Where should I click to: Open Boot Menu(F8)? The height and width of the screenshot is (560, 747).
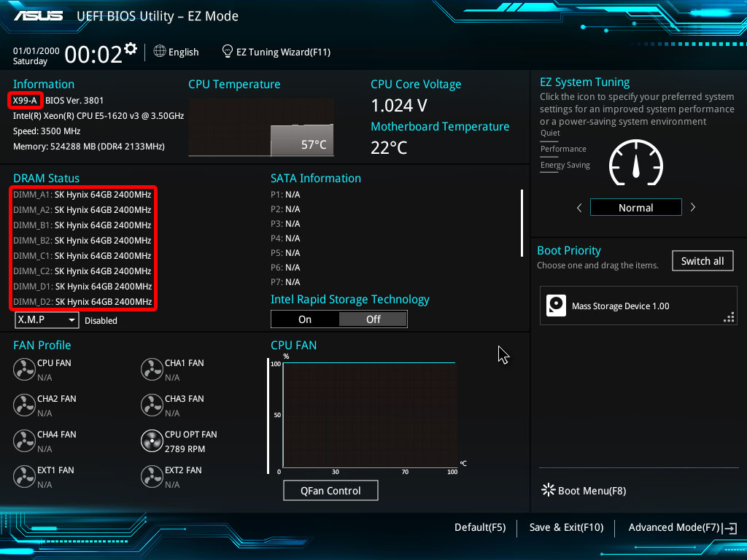pos(592,491)
